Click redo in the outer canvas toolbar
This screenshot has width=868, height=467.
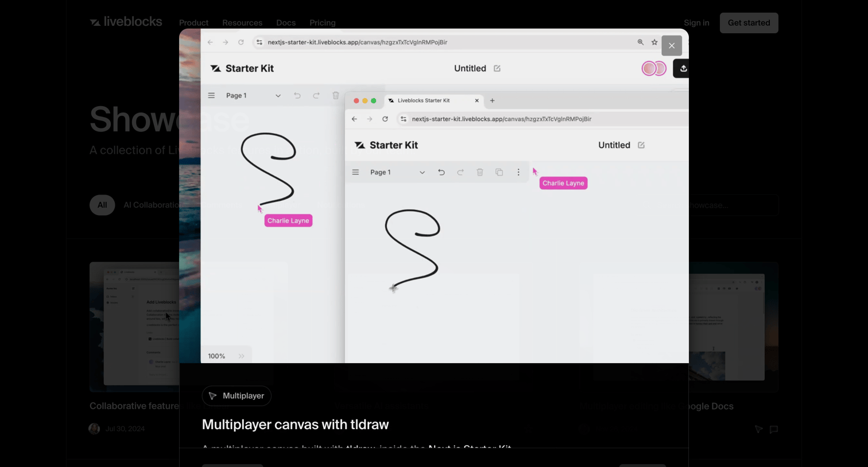pyautogui.click(x=316, y=95)
